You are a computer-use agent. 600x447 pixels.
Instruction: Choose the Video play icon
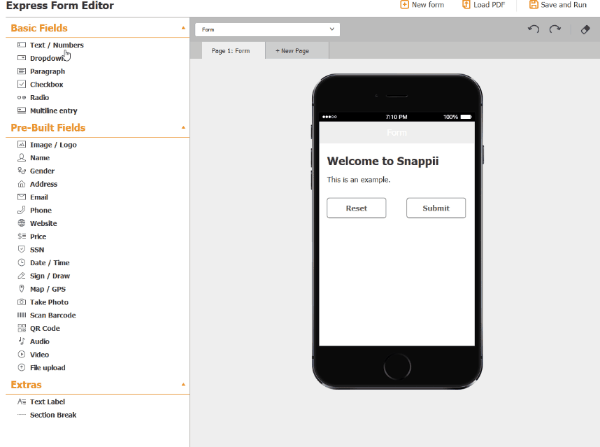[21, 354]
